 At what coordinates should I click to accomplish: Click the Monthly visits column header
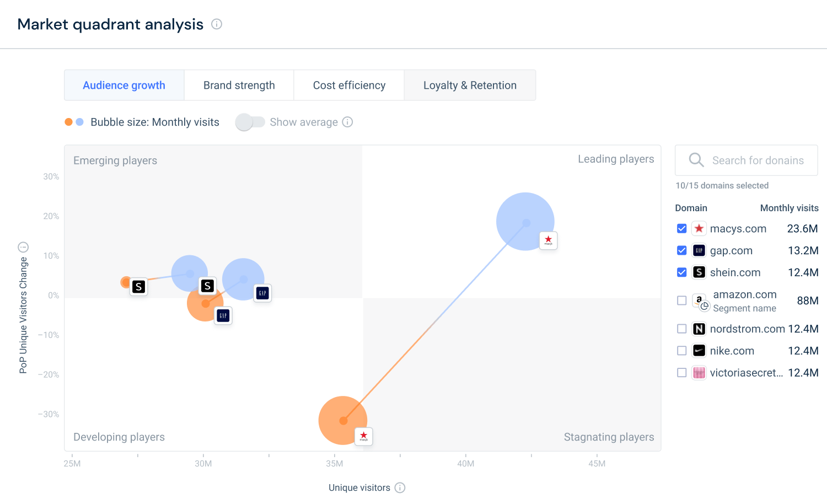coord(789,208)
